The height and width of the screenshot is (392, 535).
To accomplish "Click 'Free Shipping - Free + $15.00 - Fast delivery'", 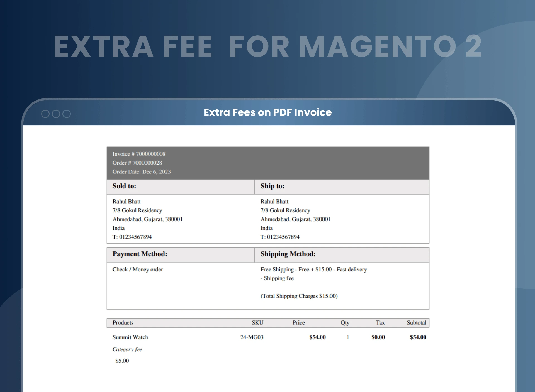I will point(314,269).
